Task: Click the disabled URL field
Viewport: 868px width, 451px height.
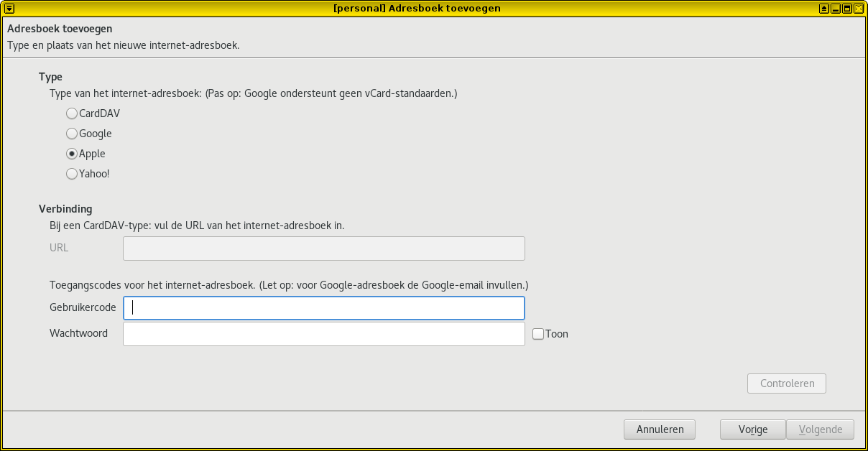Action: pos(324,248)
